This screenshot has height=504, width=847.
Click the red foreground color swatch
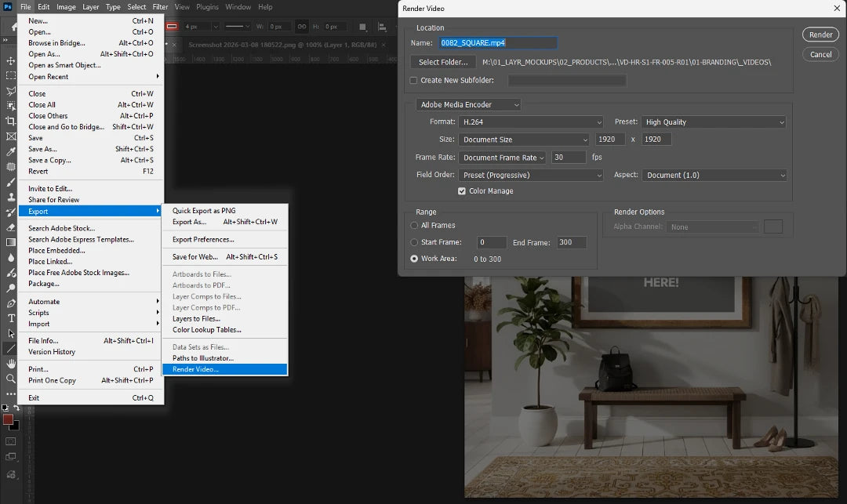(8, 420)
